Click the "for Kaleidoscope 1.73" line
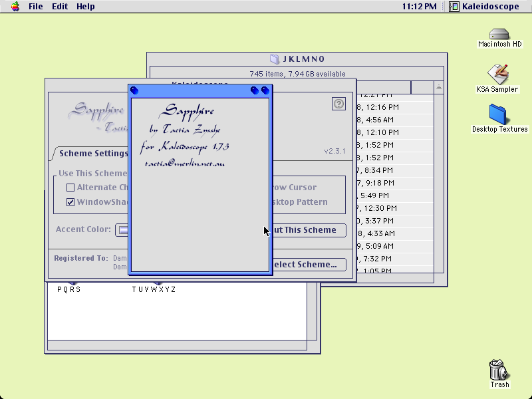This screenshot has height=399, width=532. click(x=185, y=146)
